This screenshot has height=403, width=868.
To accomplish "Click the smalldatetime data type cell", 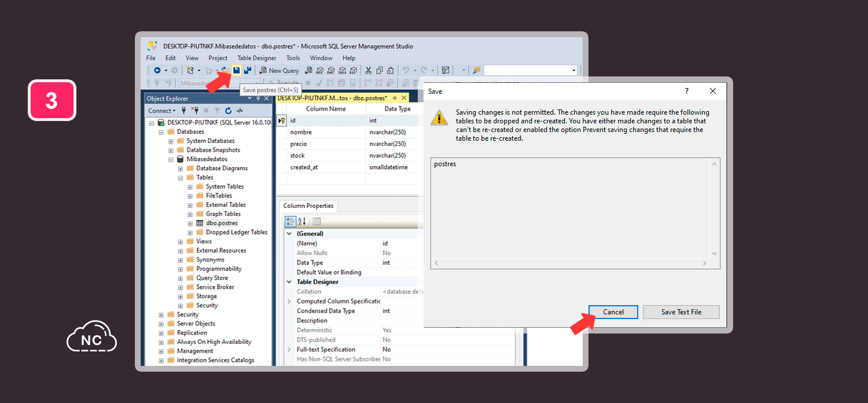I will click(392, 167).
